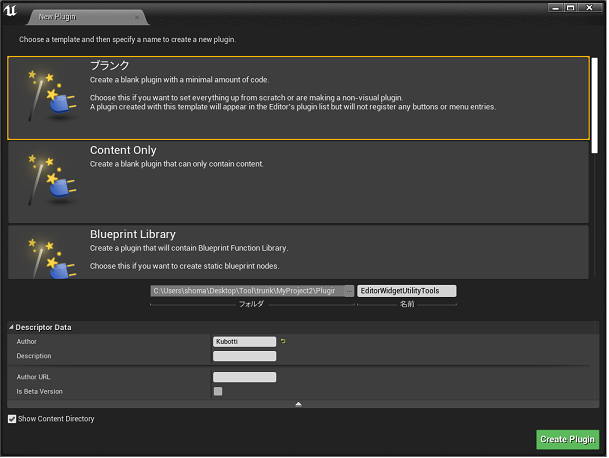Image resolution: width=609 pixels, height=458 pixels.
Task: Select the Blueprint Library template wand icon
Action: [52, 258]
